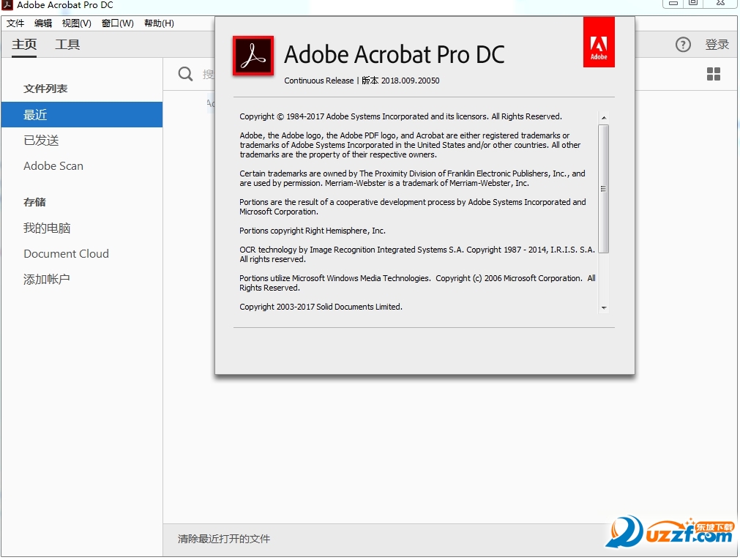This screenshot has height=560, width=740.
Task: Open the 窗口 menu
Action: tap(116, 23)
